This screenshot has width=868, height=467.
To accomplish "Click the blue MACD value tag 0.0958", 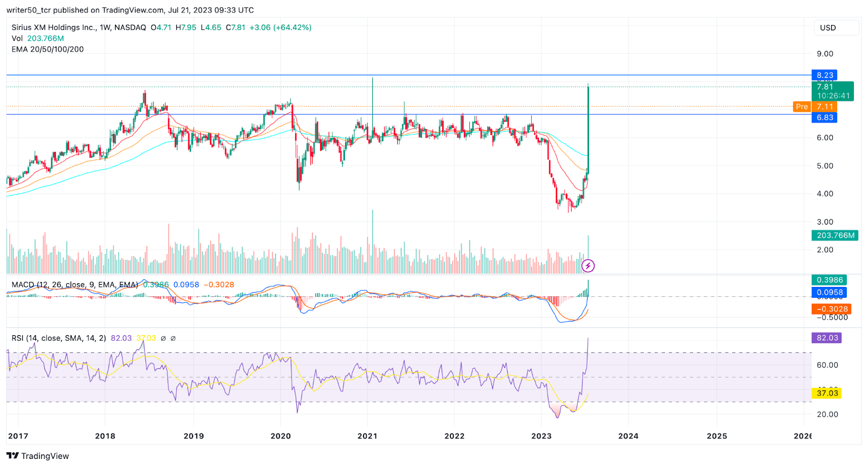I will coord(829,292).
